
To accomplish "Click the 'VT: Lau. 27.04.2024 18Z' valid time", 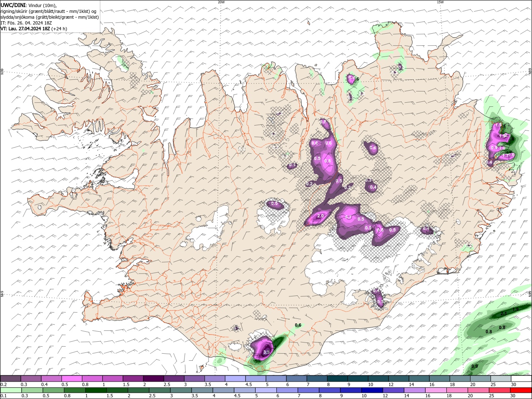I will [x=25, y=29].
